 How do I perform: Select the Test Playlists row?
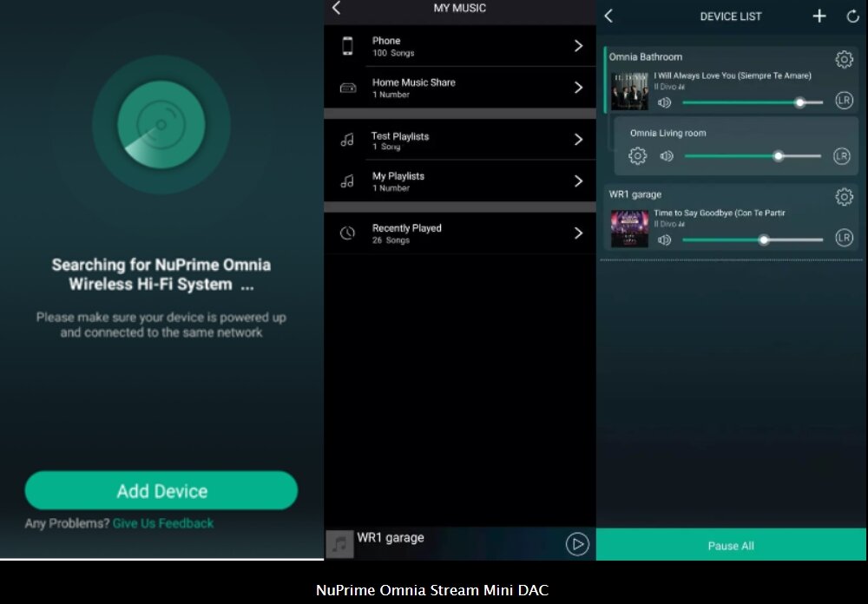[x=459, y=140]
